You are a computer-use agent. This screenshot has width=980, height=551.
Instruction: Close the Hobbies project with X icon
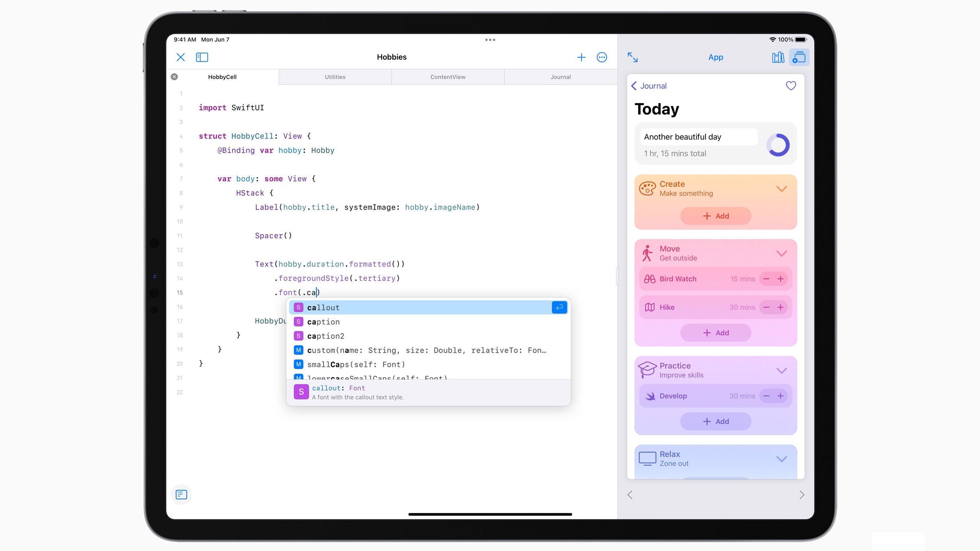pyautogui.click(x=181, y=57)
